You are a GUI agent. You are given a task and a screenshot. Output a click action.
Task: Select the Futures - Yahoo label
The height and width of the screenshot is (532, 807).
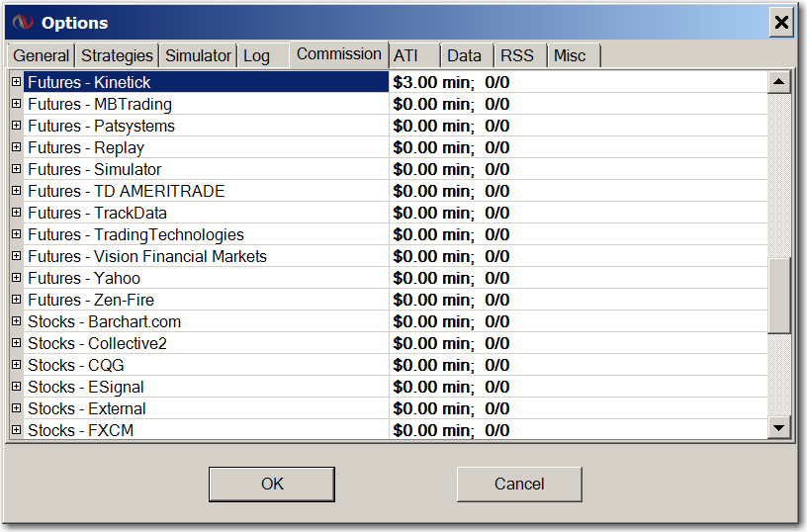84,278
